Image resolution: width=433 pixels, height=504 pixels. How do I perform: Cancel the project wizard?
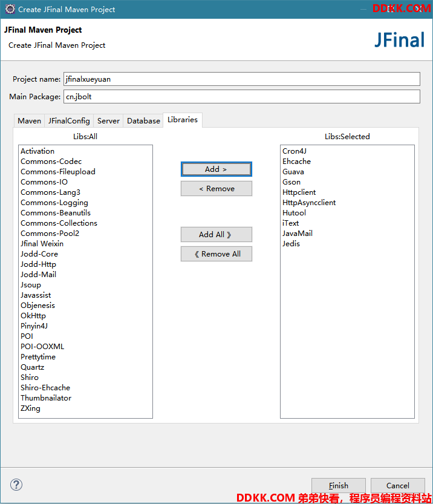tap(398, 485)
